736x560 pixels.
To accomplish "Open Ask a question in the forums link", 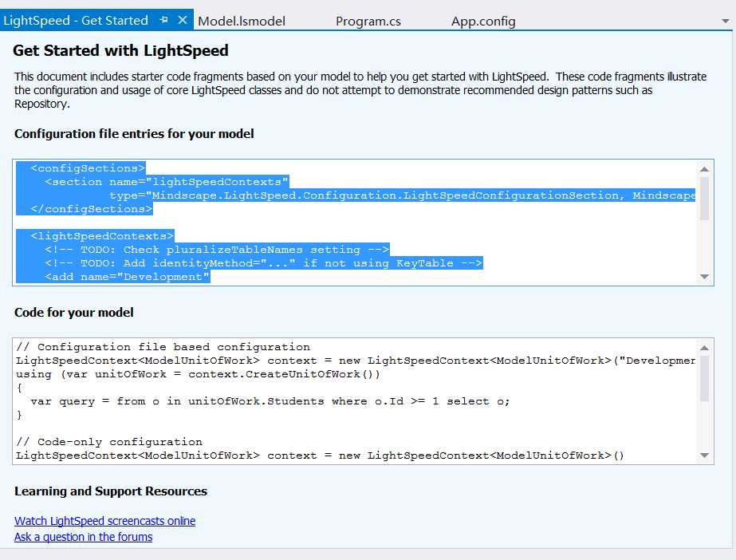I will [83, 537].
